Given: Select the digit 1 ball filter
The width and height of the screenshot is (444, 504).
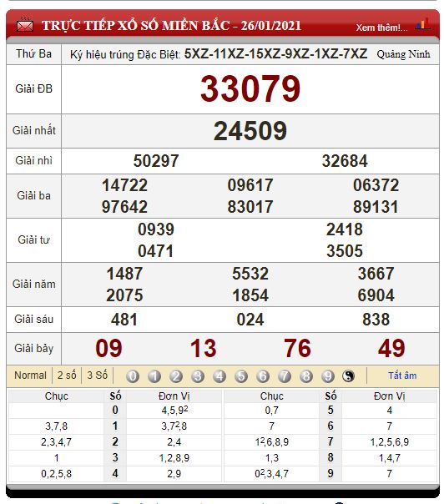Looking at the screenshot, I should click(x=154, y=375).
